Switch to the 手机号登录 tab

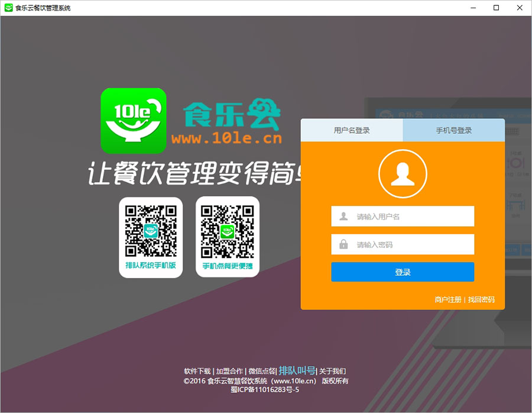(x=454, y=130)
